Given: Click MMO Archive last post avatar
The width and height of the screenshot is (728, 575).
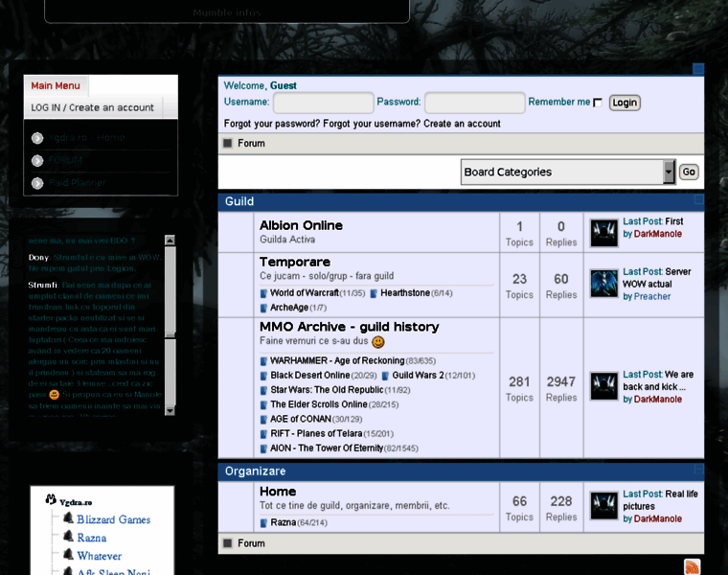Looking at the screenshot, I should click(604, 385).
